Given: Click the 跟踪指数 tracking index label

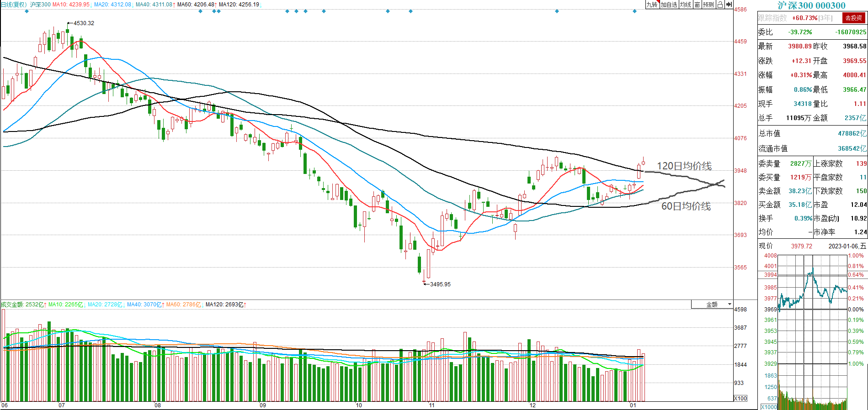Looking at the screenshot, I should 772,18.
